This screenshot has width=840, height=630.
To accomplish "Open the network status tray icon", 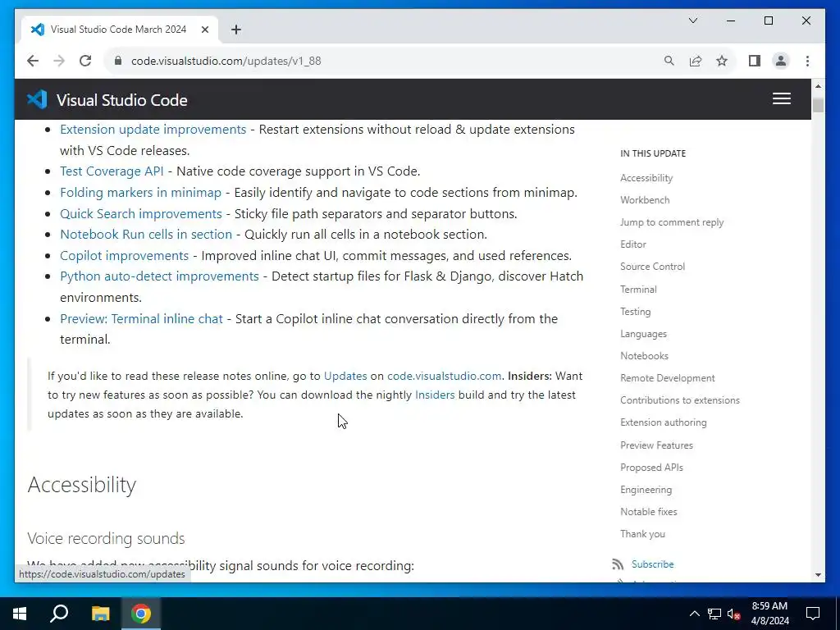I will tap(714, 614).
